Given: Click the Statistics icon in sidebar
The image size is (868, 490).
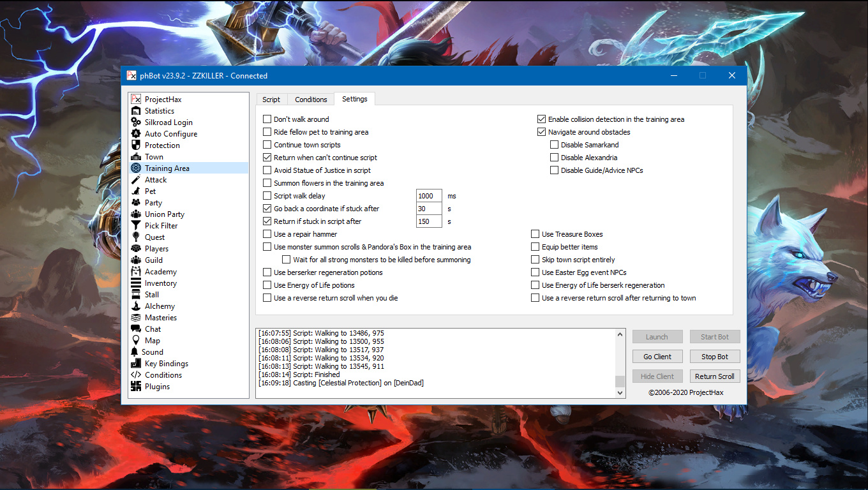Looking at the screenshot, I should pyautogui.click(x=135, y=111).
